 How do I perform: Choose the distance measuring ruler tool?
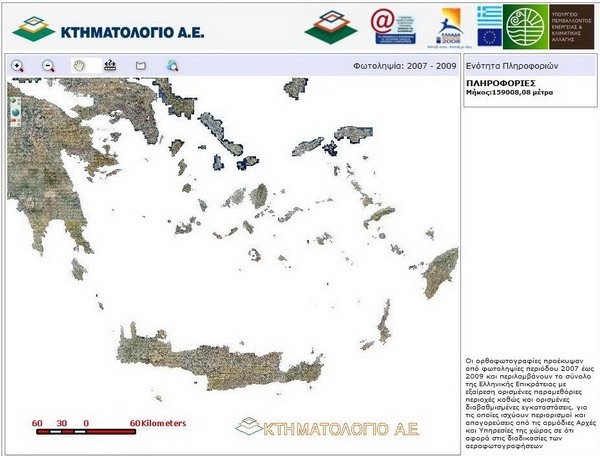click(110, 66)
